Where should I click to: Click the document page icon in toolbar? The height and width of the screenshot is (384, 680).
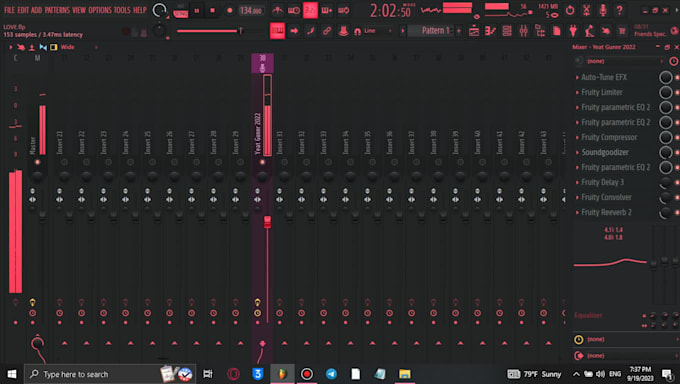tap(556, 31)
